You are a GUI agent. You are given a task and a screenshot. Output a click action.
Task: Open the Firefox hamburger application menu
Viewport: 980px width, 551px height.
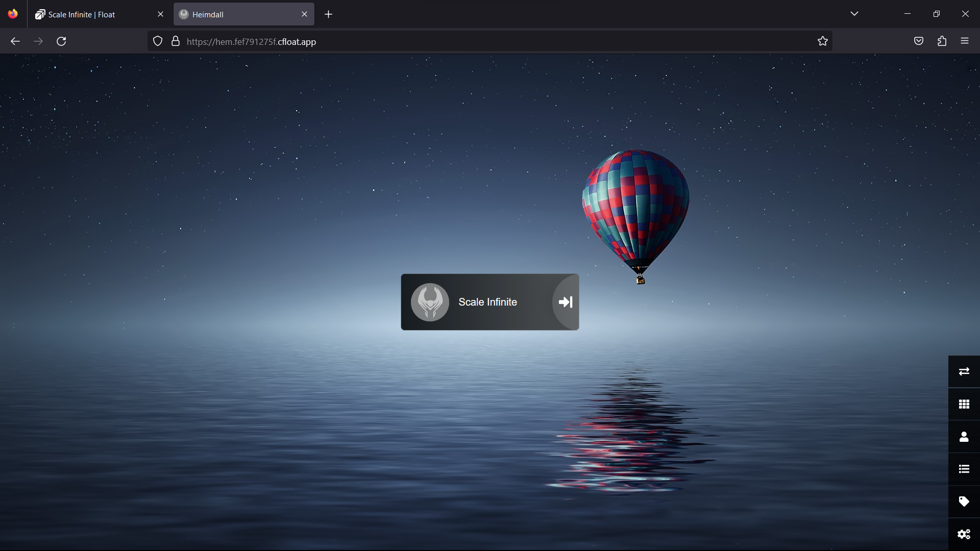pyautogui.click(x=964, y=41)
